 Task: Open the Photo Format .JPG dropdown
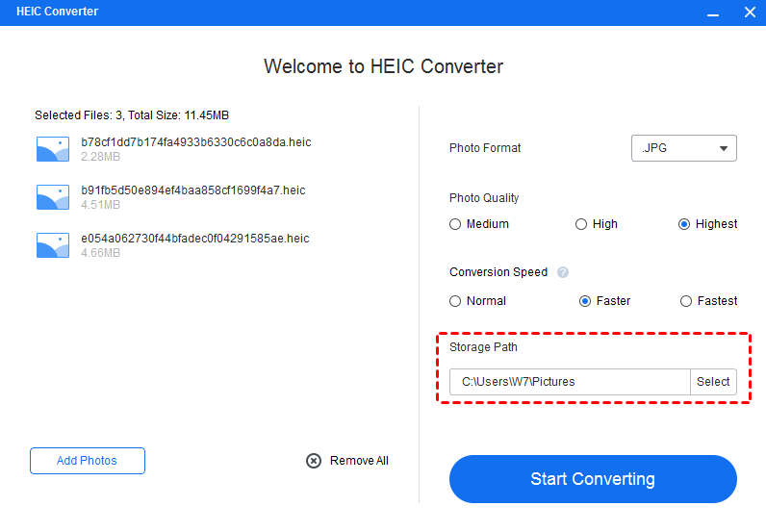(684, 148)
